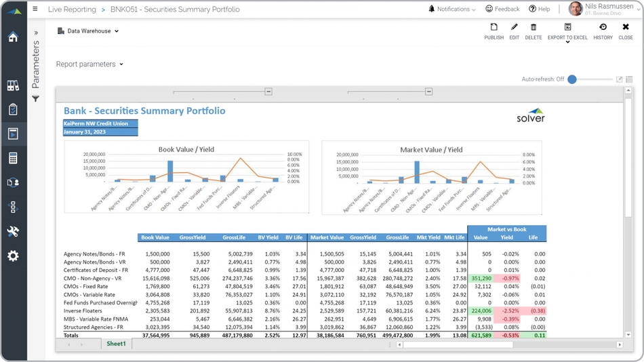Click the Publish icon
The image size is (644, 362).
494,31
